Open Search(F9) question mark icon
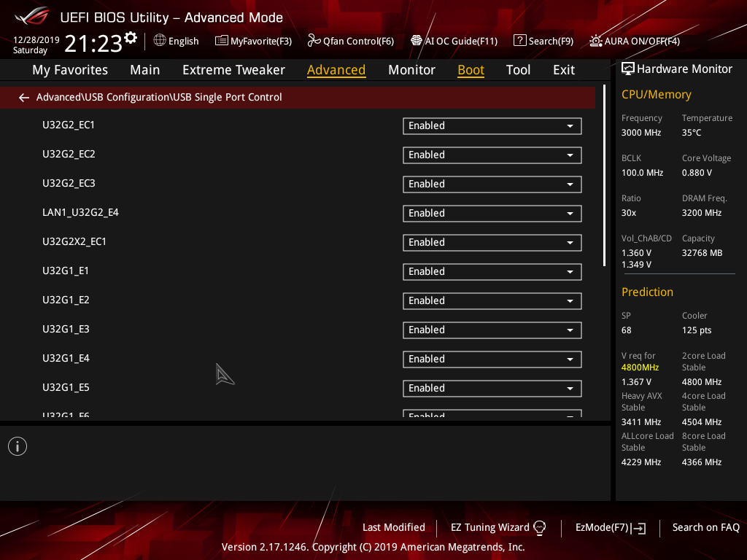This screenshot has width=747, height=560. tap(519, 41)
